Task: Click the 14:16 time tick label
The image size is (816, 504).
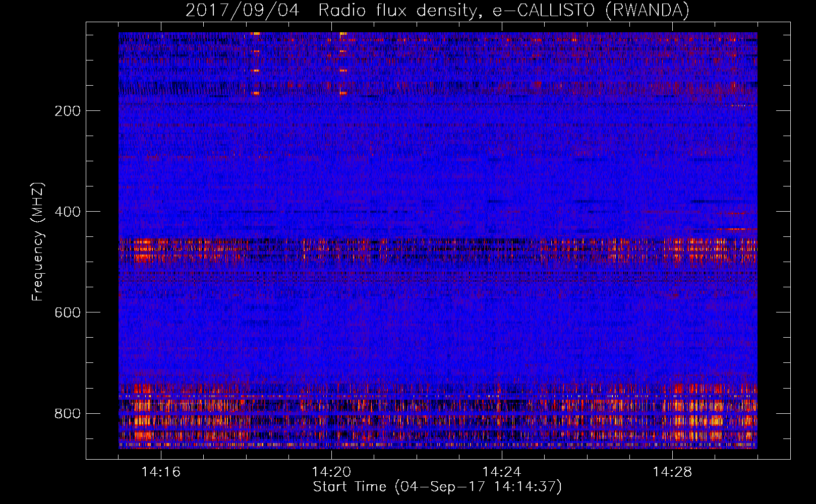Action: (x=161, y=472)
